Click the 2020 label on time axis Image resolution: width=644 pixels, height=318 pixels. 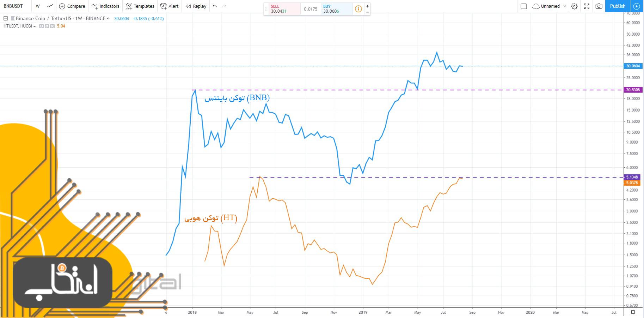click(530, 312)
